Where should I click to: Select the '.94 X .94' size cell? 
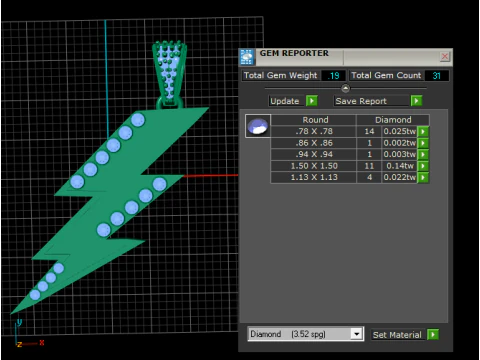click(314, 154)
